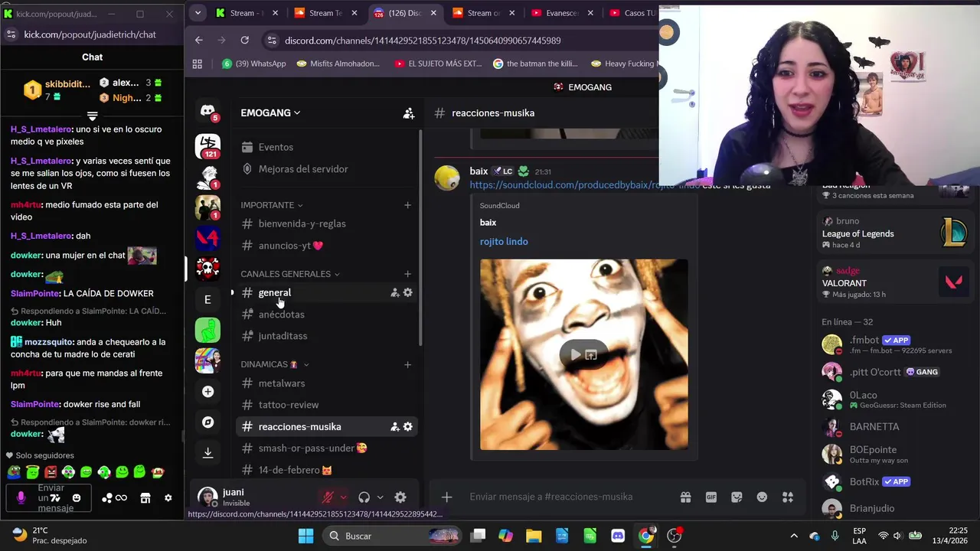This screenshot has width=980, height=551.
Task: Open microphone input options arrow
Action: 343,497
